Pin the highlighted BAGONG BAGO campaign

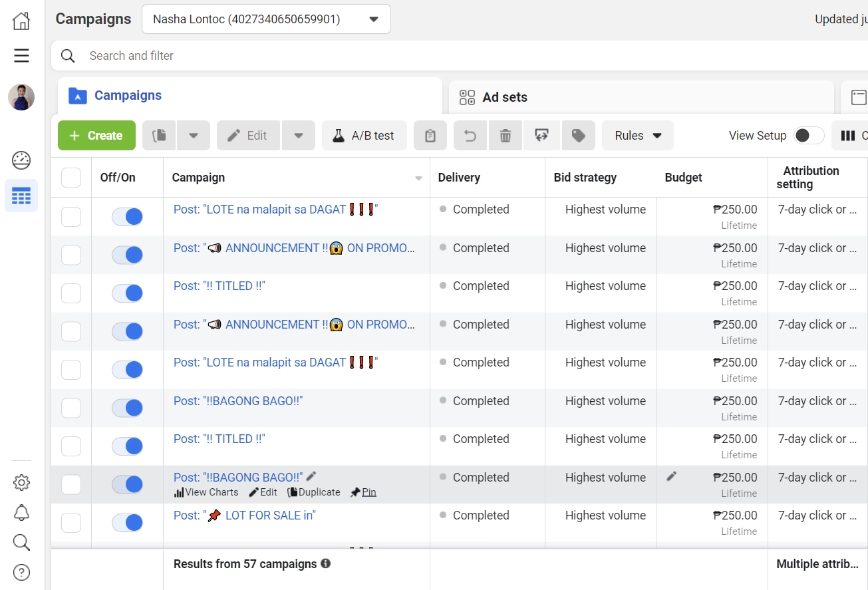point(363,492)
